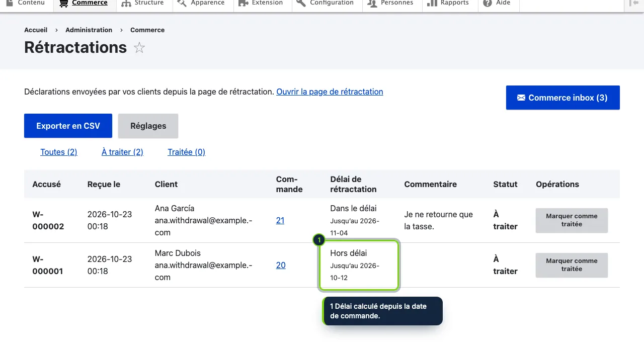Open the Extension admin menu
Image resolution: width=644 pixels, height=352 pixels.
click(262, 3)
